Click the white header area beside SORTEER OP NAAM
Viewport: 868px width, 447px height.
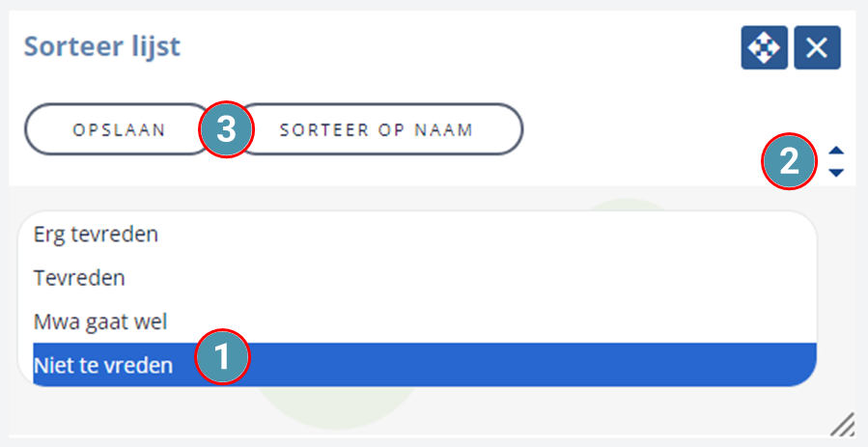tap(636, 129)
